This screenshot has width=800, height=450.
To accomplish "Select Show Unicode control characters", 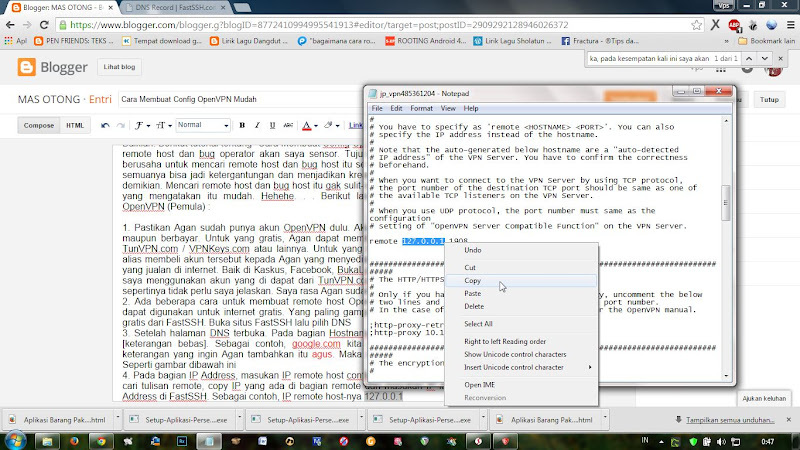I will coord(521,354).
